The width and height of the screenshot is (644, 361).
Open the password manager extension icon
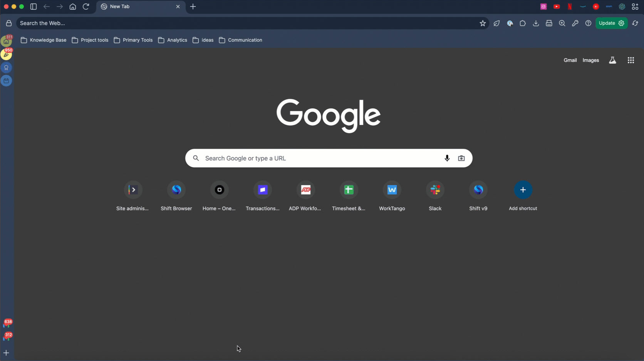pyautogui.click(x=510, y=23)
